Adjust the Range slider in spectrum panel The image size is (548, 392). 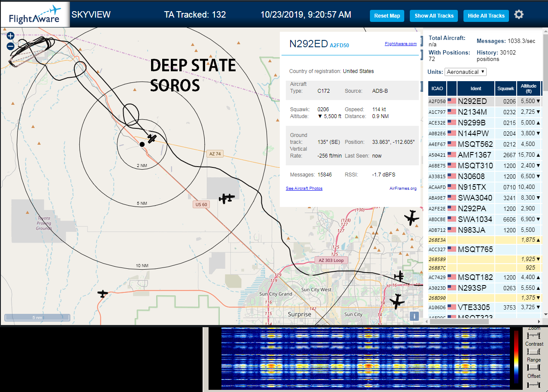(x=534, y=368)
